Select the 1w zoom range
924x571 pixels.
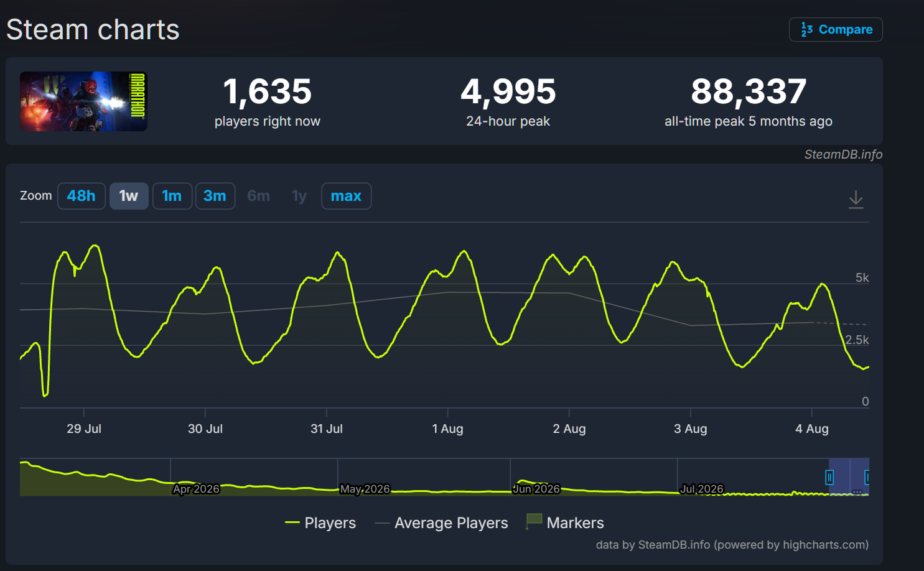129,196
